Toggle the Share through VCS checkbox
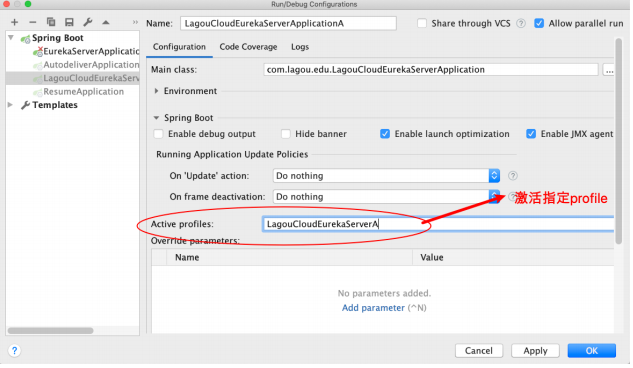 [x=422, y=23]
